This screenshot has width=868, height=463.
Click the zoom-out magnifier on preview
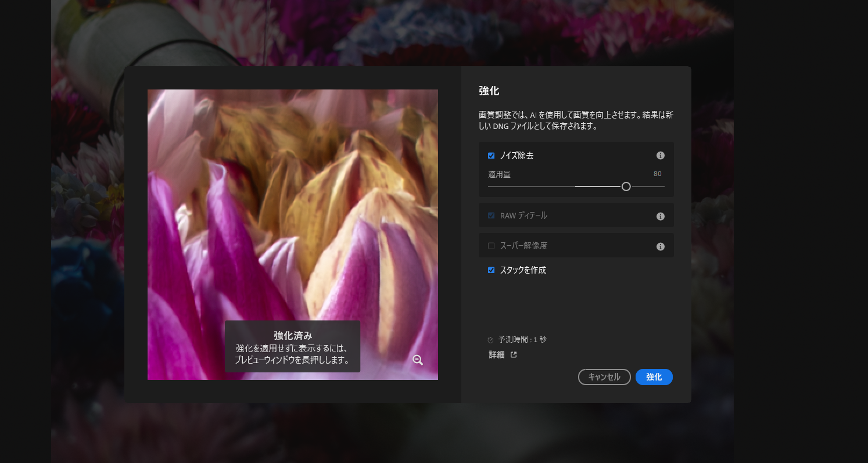[x=418, y=360]
